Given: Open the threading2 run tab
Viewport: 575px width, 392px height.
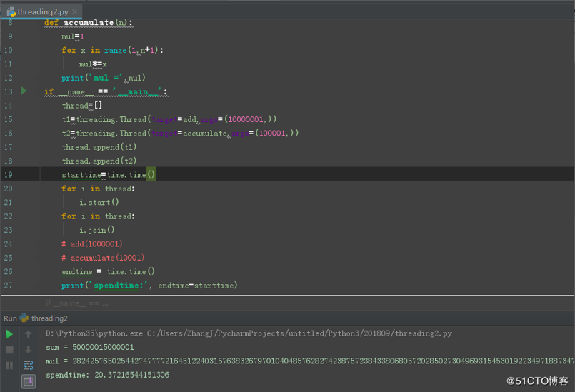Looking at the screenshot, I should tap(44, 318).
